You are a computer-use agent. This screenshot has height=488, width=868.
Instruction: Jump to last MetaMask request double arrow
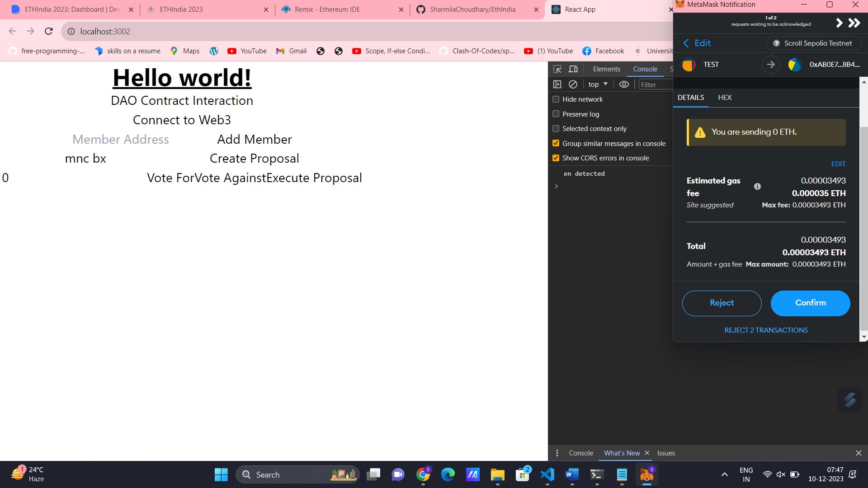[854, 23]
